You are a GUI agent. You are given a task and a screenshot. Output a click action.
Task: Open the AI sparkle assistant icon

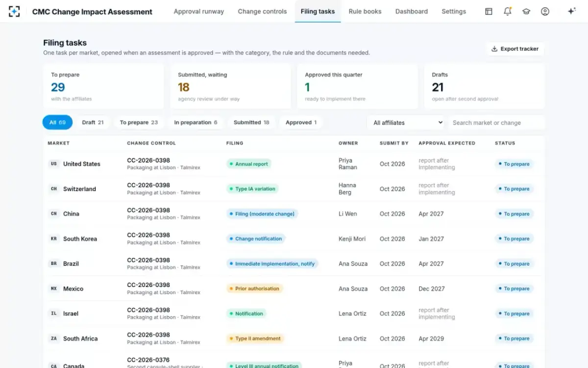(571, 11)
